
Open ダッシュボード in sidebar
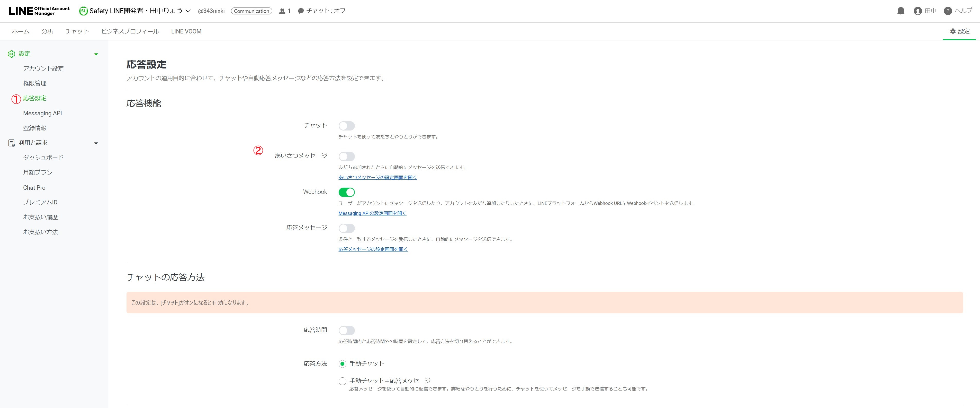(43, 158)
